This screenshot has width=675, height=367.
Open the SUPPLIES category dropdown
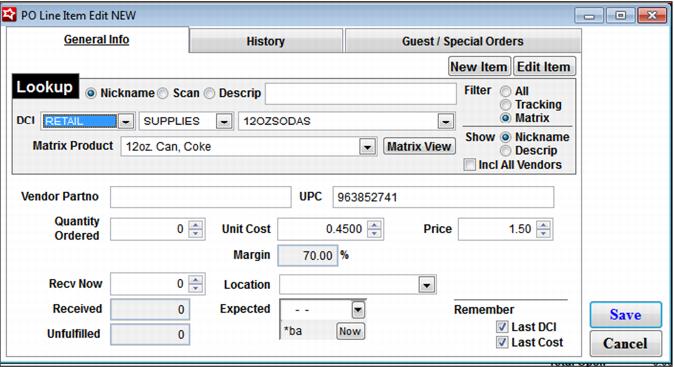tap(224, 121)
